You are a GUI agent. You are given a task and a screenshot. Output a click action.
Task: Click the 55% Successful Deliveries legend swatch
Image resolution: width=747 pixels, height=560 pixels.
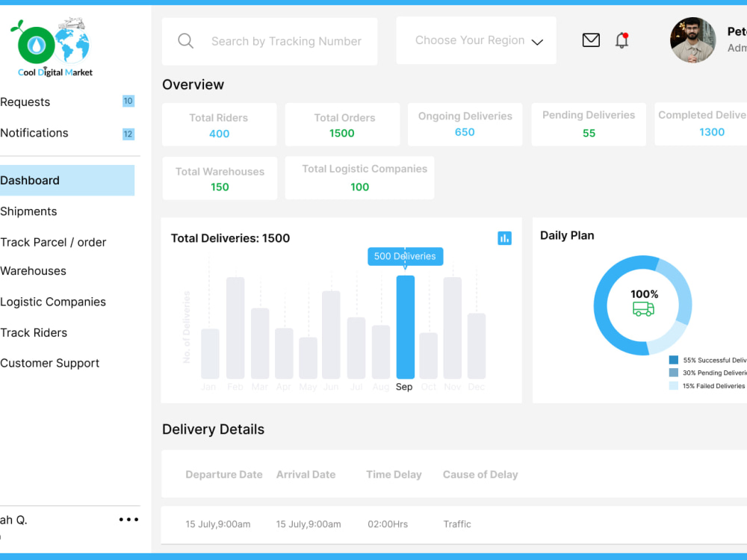pyautogui.click(x=674, y=360)
